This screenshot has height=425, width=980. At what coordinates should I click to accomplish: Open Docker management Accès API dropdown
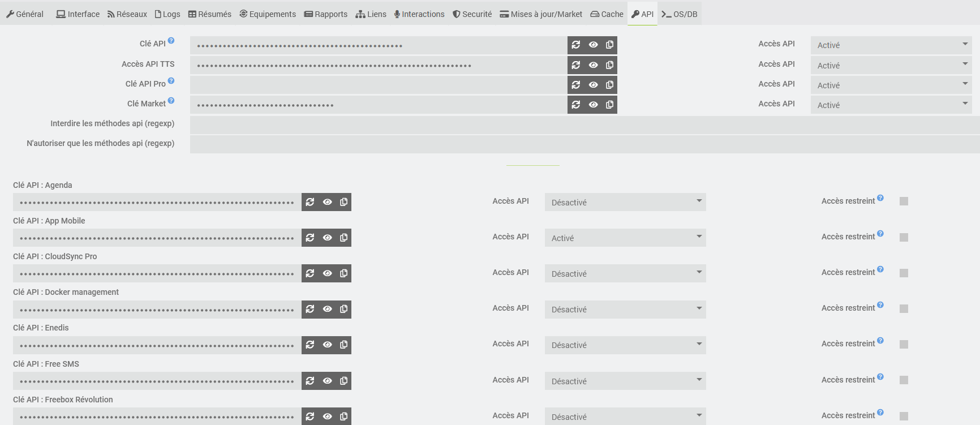point(625,309)
